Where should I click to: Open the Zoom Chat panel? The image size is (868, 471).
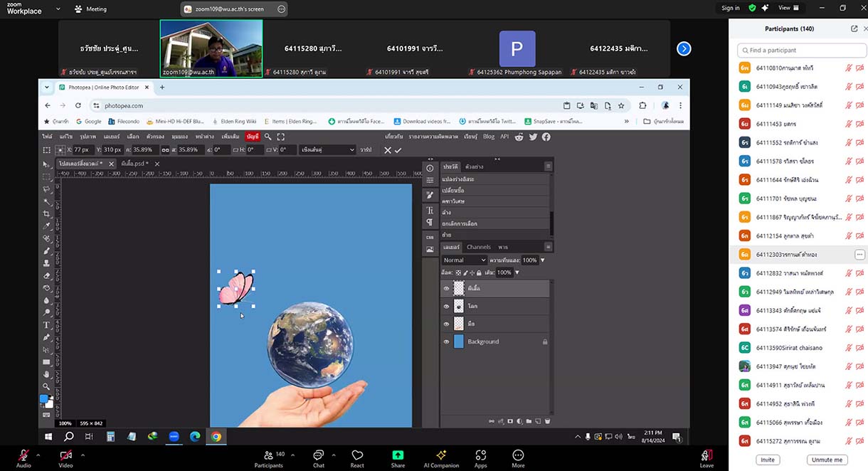[319, 455]
